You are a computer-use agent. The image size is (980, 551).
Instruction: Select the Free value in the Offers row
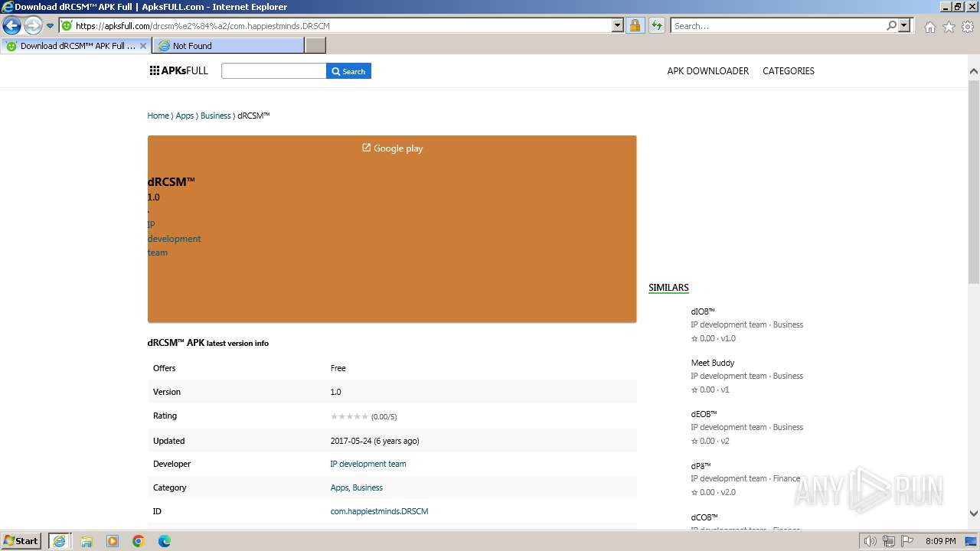pyautogui.click(x=338, y=368)
